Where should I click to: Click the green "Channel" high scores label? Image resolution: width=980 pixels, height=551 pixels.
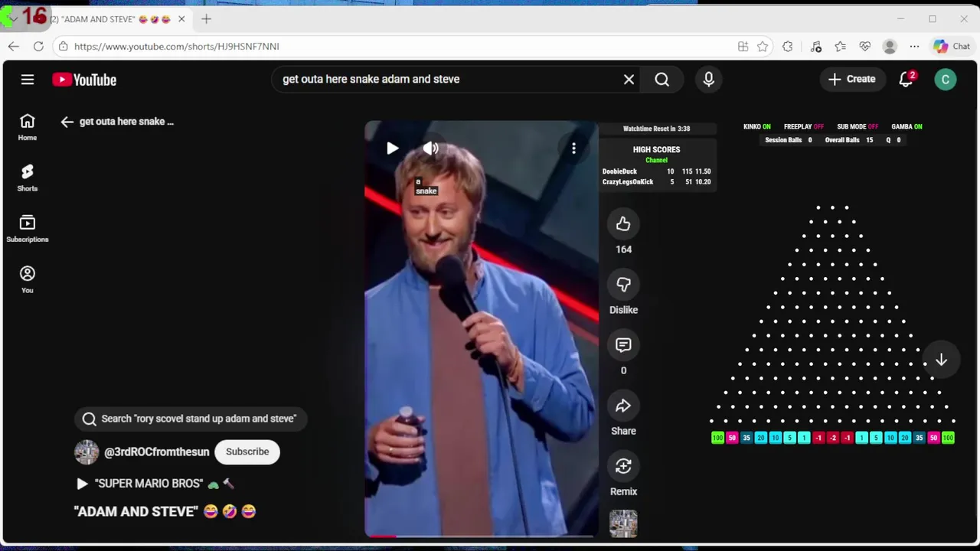click(x=656, y=161)
